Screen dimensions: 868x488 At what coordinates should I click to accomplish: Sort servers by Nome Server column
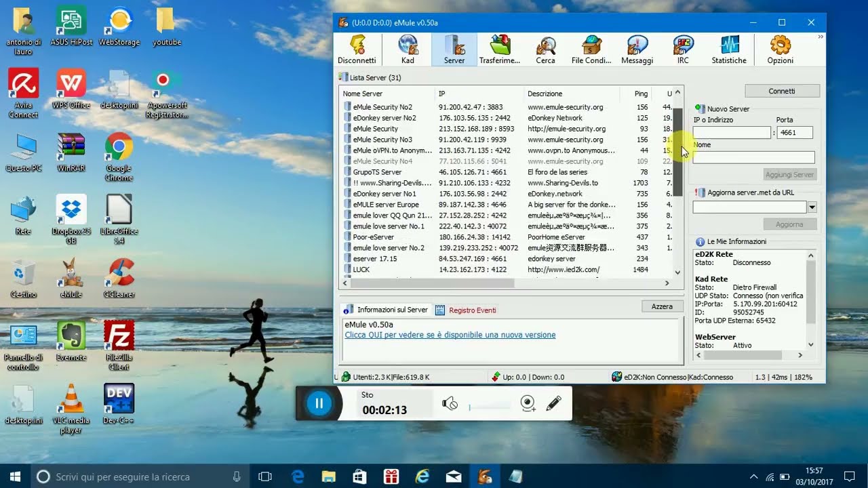pyautogui.click(x=387, y=94)
